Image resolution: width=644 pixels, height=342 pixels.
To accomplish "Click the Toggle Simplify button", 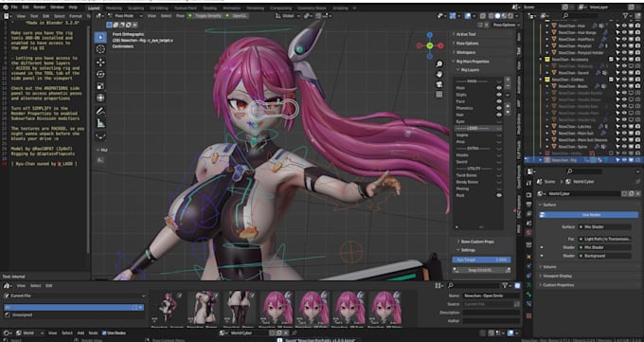I will 207,15.
